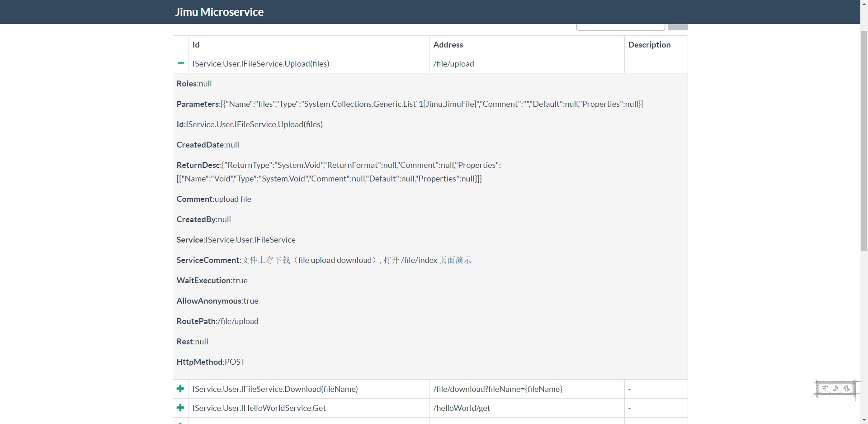Click the Jimu Microservice brand title
Viewport: 868px width, 424px height.
tap(219, 12)
